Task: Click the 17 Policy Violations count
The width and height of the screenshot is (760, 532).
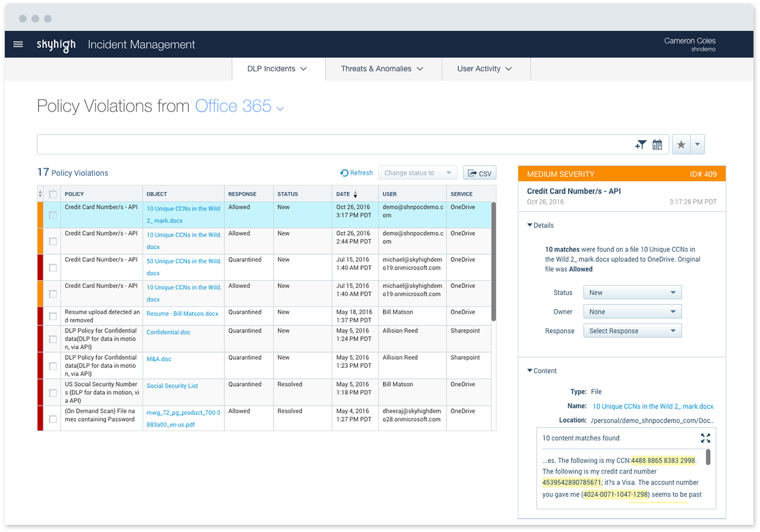Action: point(72,173)
